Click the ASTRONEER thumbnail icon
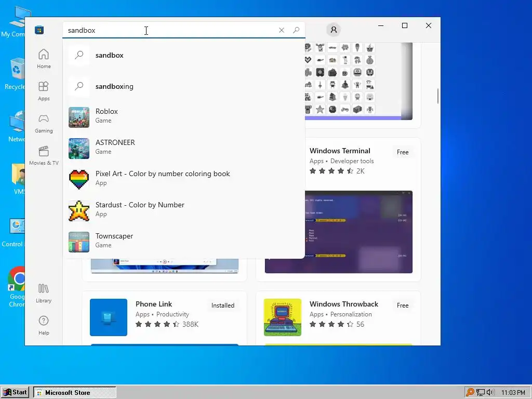This screenshot has width=532, height=399. tap(79, 148)
